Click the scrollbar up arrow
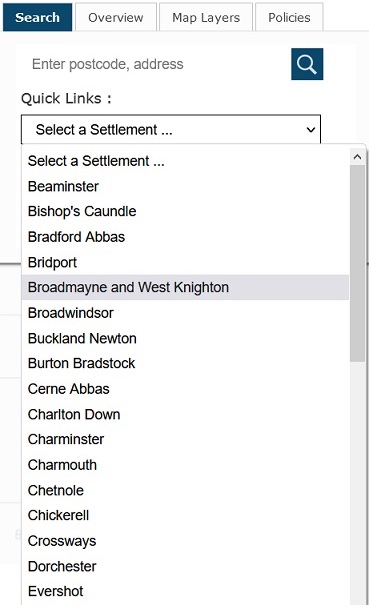 357,157
